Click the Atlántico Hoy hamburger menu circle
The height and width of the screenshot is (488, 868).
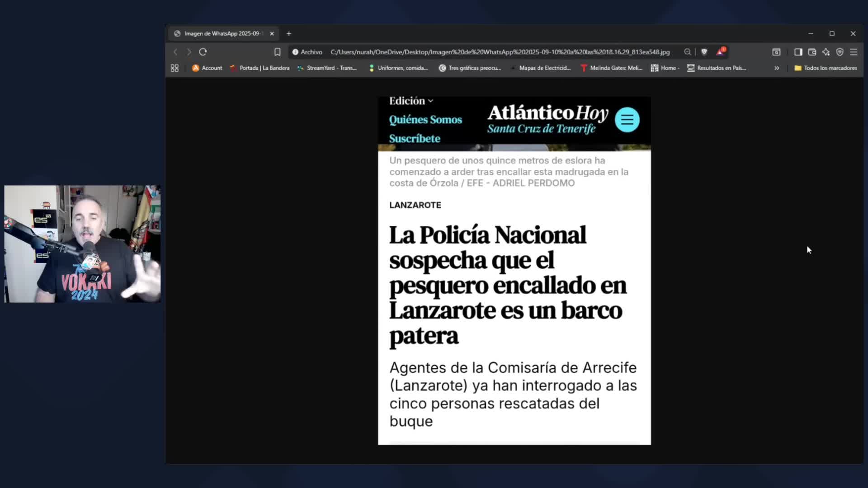click(x=627, y=120)
